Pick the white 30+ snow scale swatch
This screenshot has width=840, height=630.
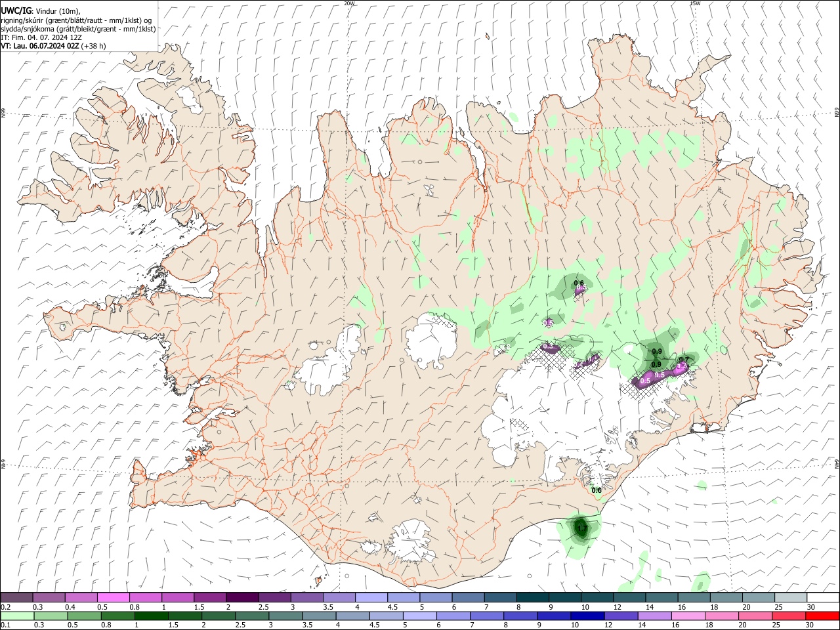pyautogui.click(x=823, y=597)
